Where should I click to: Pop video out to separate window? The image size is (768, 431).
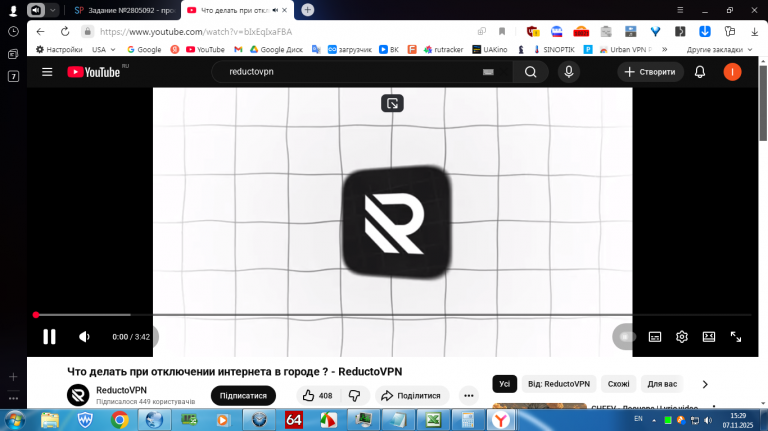392,103
